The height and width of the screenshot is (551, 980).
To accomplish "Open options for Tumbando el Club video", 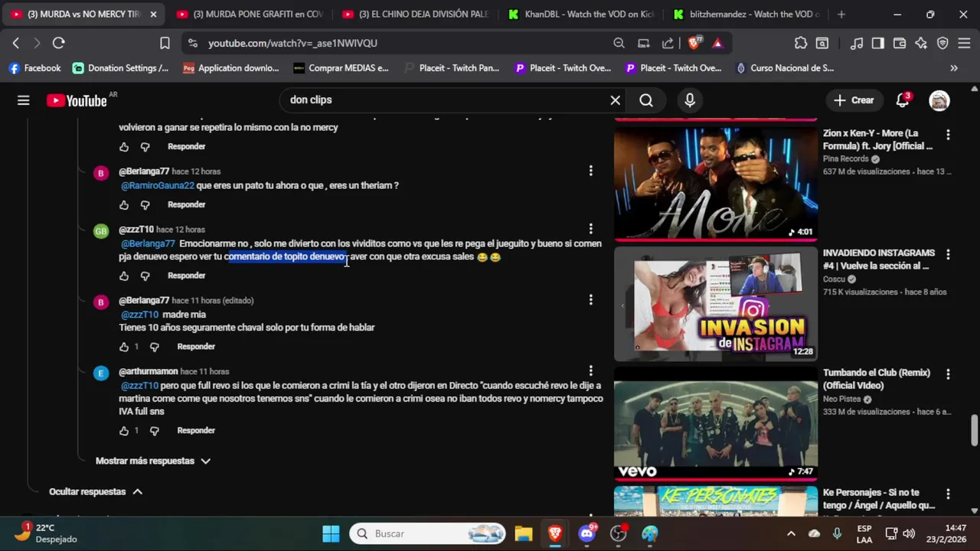I will tap(948, 374).
